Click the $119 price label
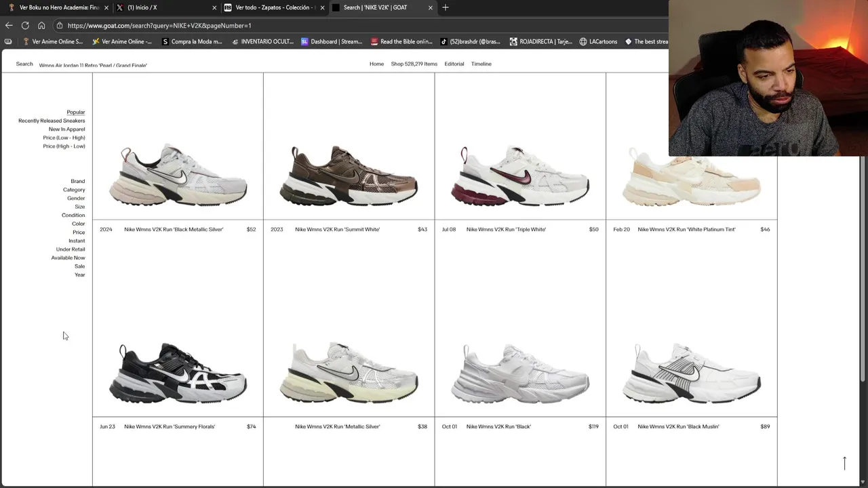This screenshot has width=868, height=488. 593,426
